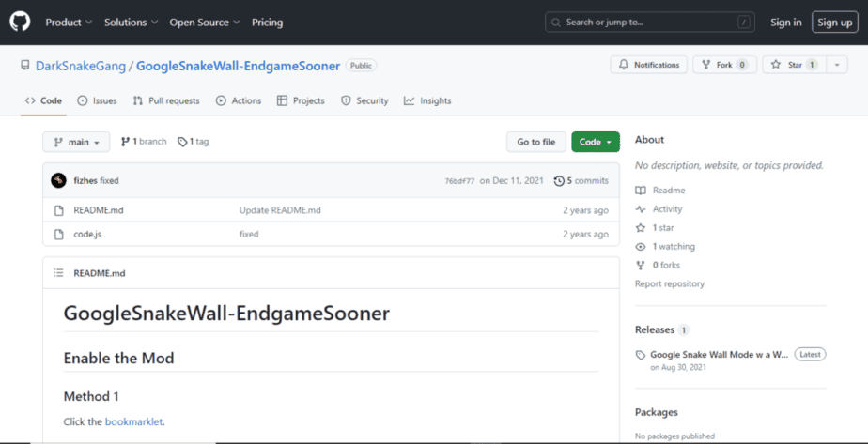Viewport: 868px width, 444px height.
Task: View the 1 watching link
Action: tap(665, 247)
